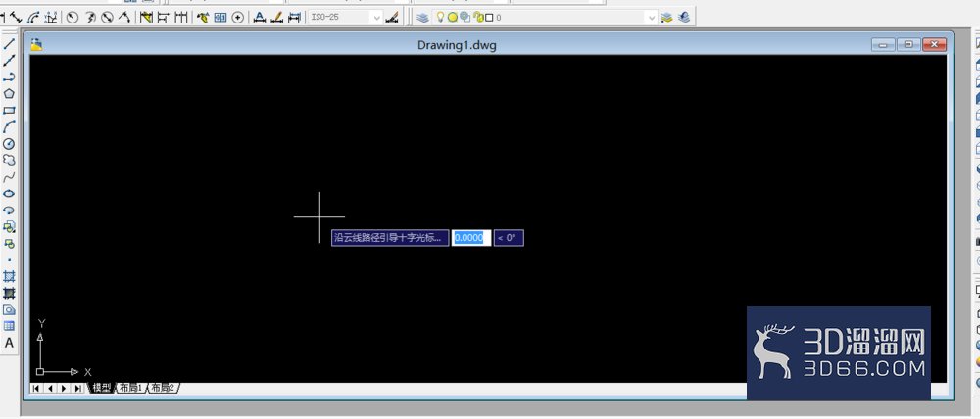Open the Gradient fill tool
Image resolution: width=980 pixels, height=419 pixels.
tap(9, 293)
